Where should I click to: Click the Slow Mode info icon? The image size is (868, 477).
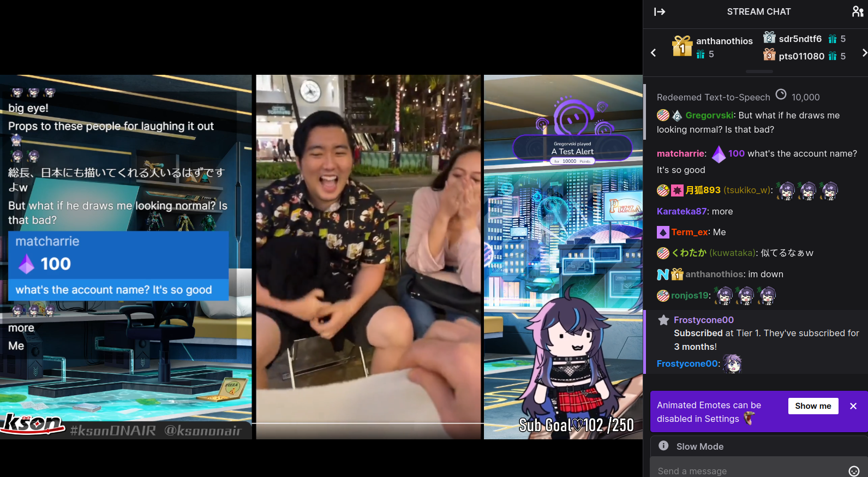coord(663,446)
